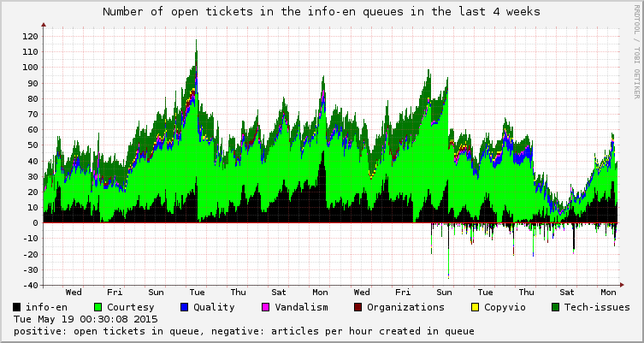Click the first 'Sat' x-axis label

point(279,293)
